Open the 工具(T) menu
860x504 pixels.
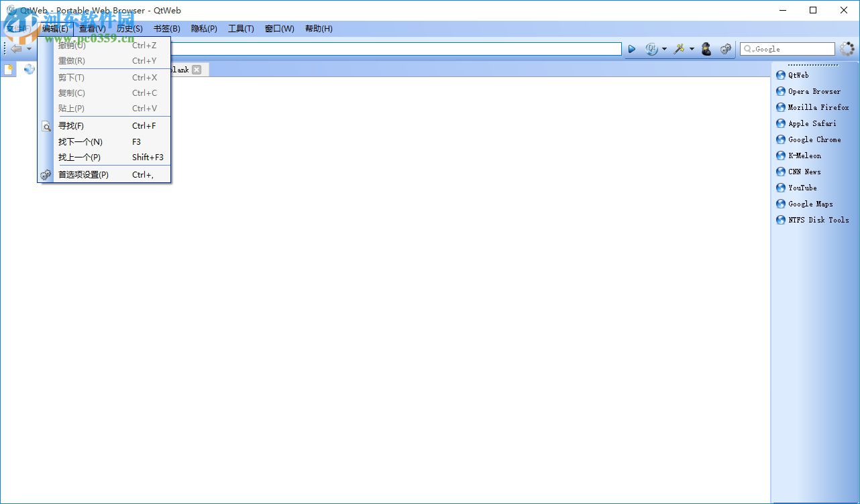click(241, 29)
